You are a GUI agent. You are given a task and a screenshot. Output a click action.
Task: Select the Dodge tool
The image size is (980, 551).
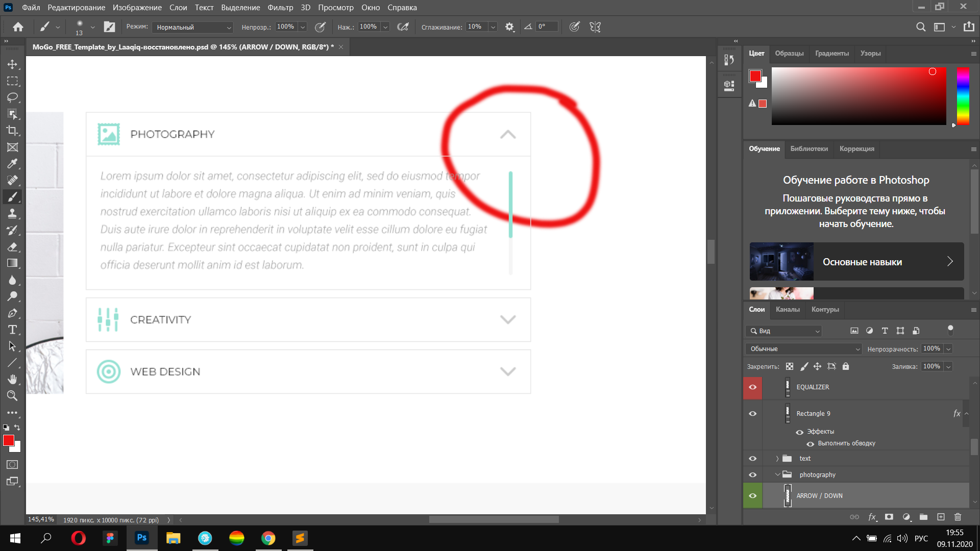pyautogui.click(x=12, y=296)
